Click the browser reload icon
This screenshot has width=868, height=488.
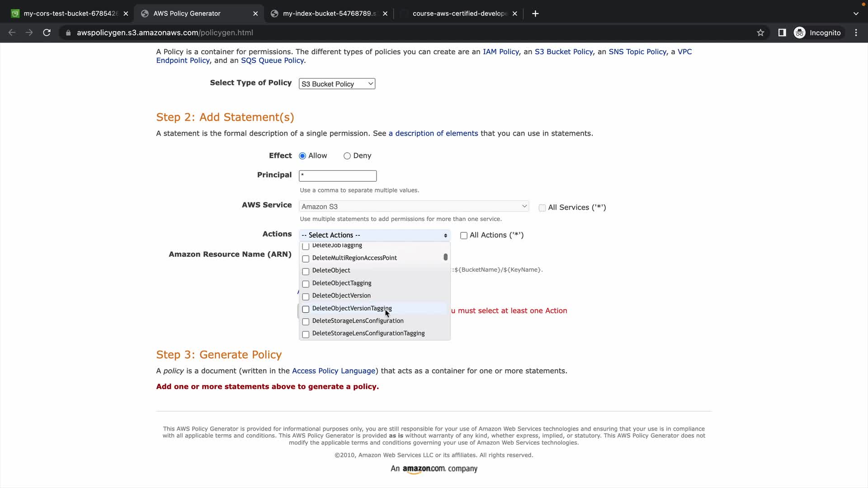click(47, 33)
